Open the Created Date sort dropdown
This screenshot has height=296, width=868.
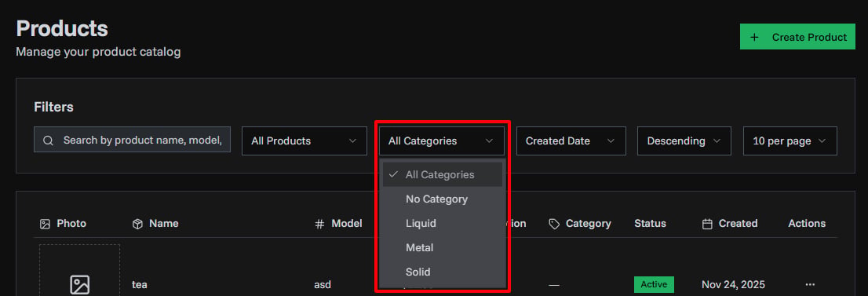(571, 141)
